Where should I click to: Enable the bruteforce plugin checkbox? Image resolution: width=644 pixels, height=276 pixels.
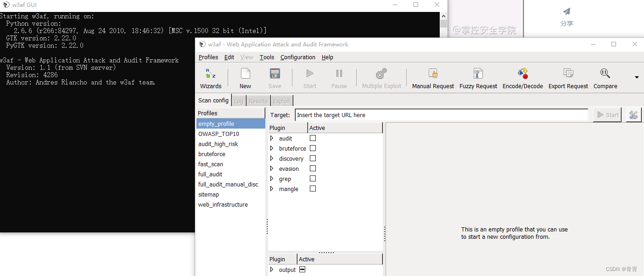pos(313,148)
